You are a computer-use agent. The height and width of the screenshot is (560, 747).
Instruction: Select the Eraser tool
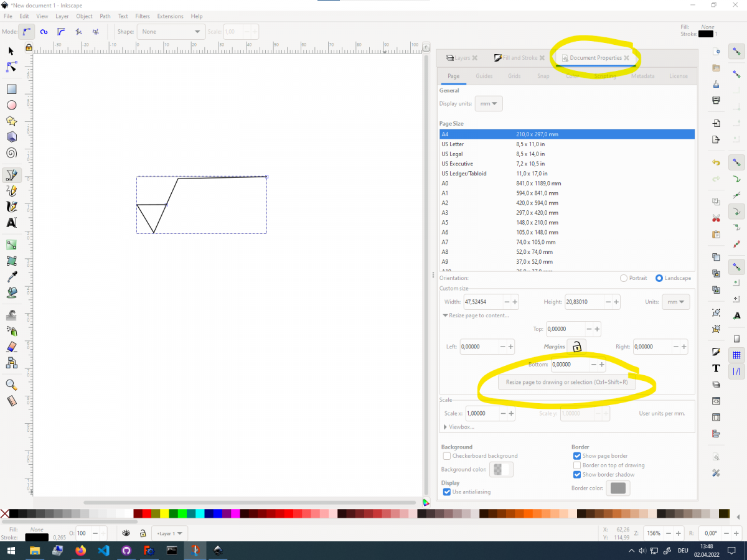(x=11, y=347)
